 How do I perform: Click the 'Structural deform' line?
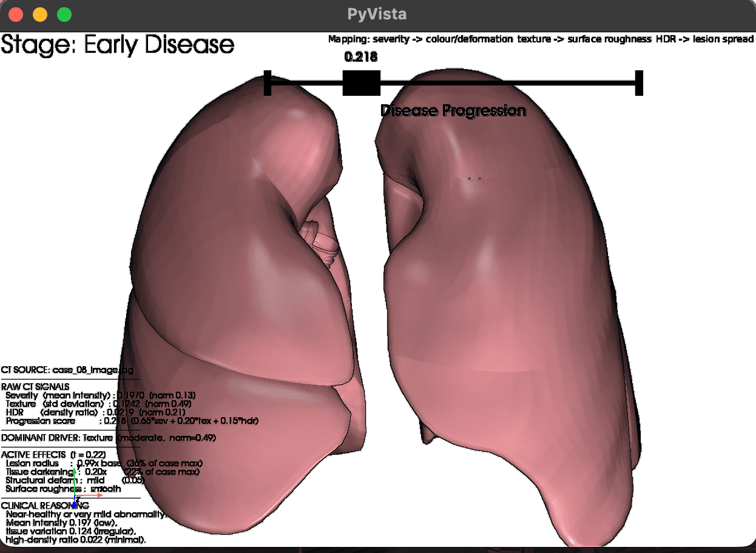click(75, 480)
